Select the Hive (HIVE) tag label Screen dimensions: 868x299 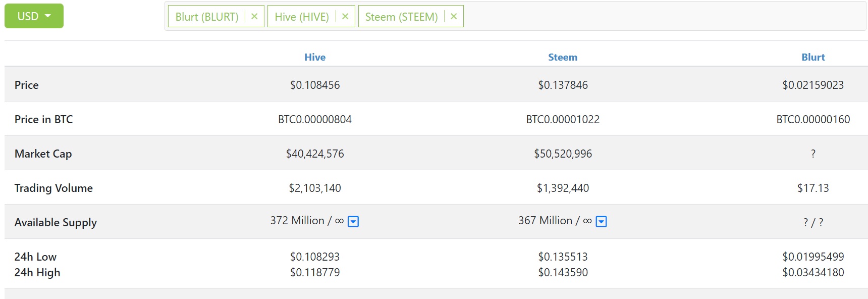tap(302, 17)
